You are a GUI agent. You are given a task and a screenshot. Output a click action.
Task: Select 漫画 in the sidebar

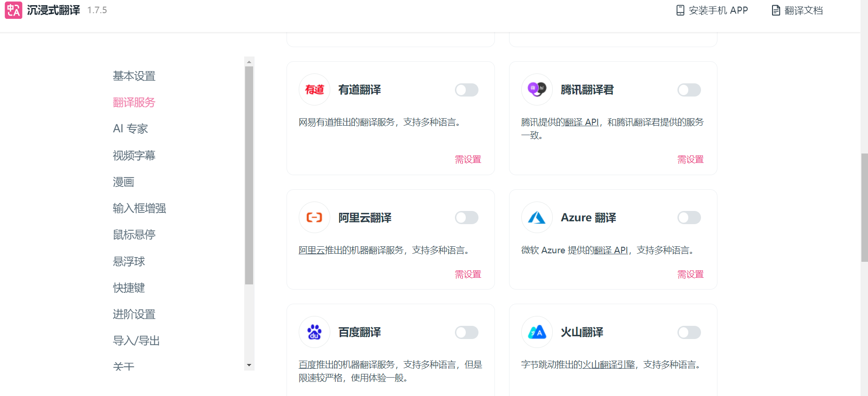(x=124, y=182)
